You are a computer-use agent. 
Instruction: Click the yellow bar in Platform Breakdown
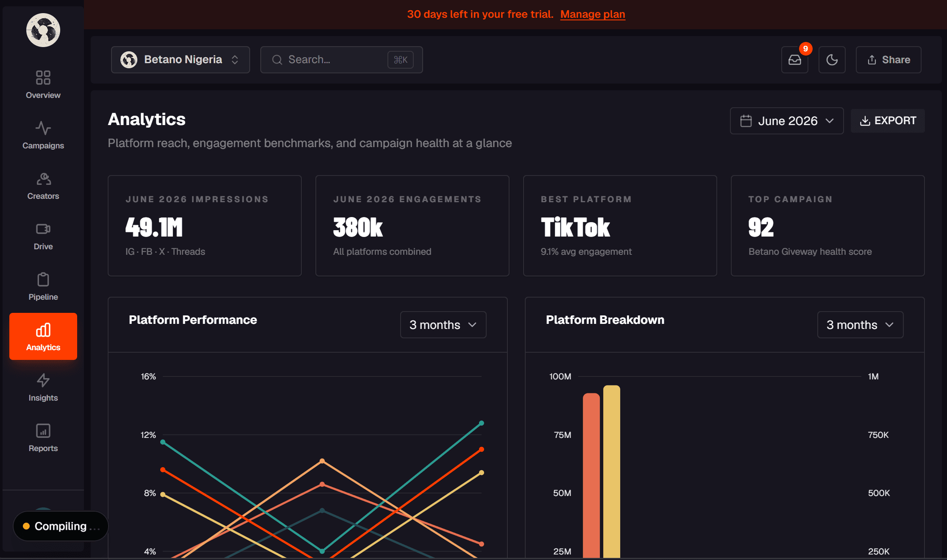(612, 471)
